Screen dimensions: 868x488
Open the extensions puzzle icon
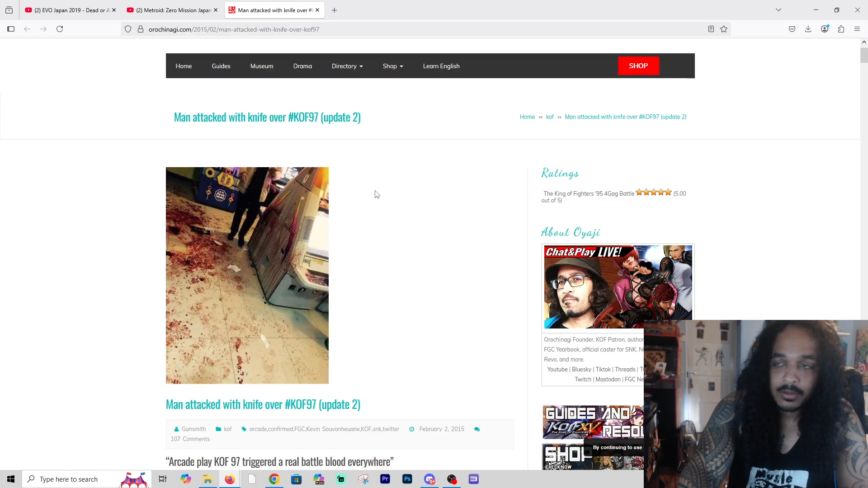[841, 29]
